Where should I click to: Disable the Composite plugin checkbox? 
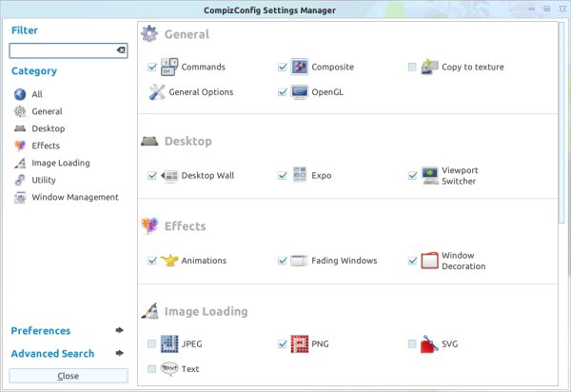(x=283, y=67)
